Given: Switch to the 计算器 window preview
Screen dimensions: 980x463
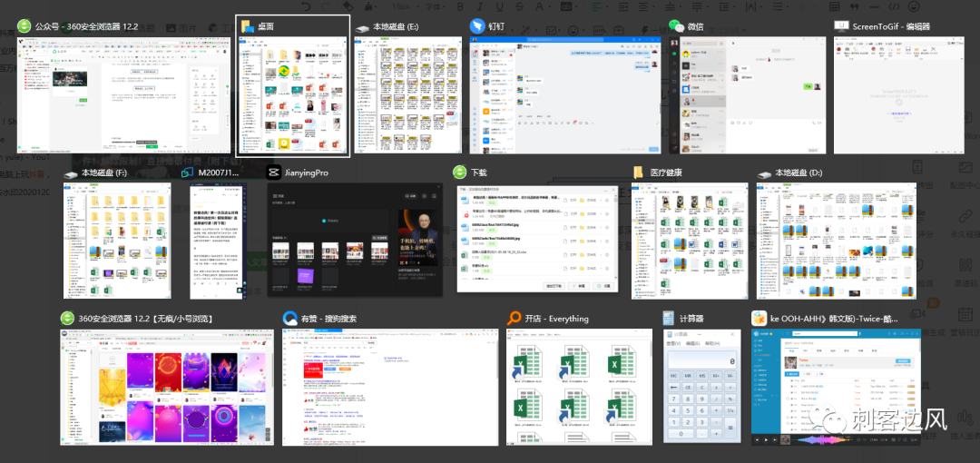Looking at the screenshot, I should 702,386.
